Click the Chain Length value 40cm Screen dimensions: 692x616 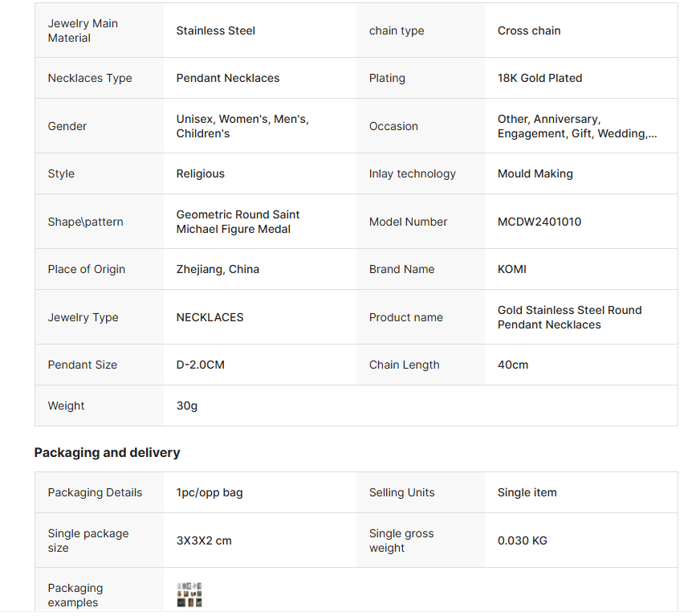[513, 365]
